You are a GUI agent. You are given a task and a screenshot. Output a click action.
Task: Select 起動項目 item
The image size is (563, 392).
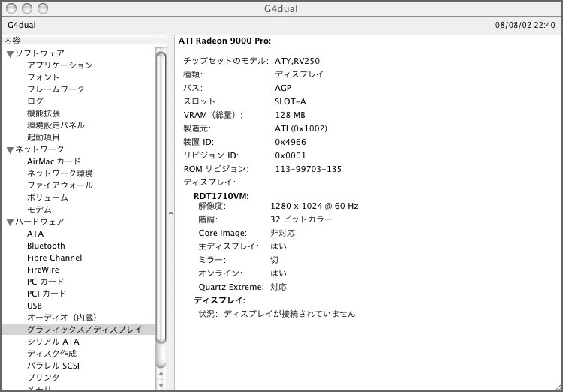(x=44, y=137)
